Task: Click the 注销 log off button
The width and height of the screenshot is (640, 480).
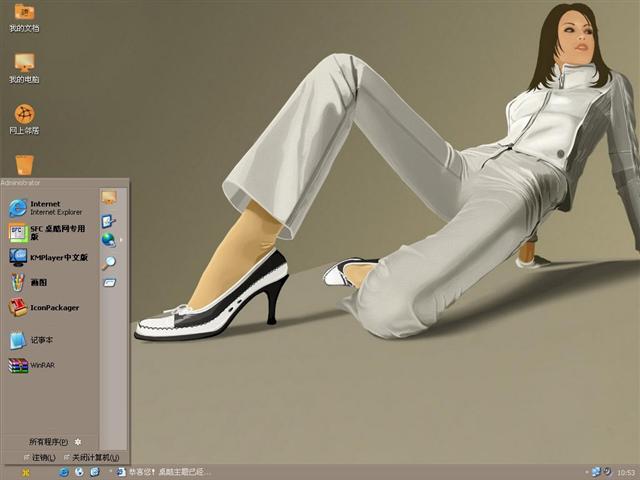Action: point(37,457)
